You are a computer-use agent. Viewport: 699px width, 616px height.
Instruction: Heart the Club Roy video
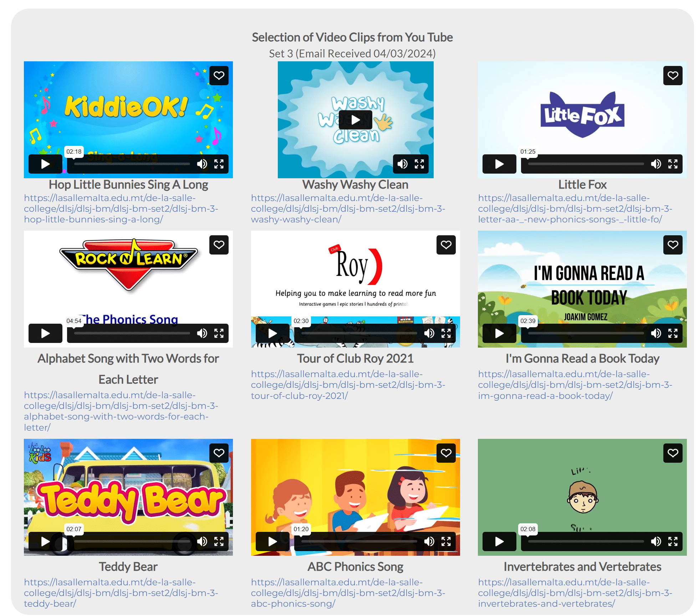pyautogui.click(x=446, y=245)
